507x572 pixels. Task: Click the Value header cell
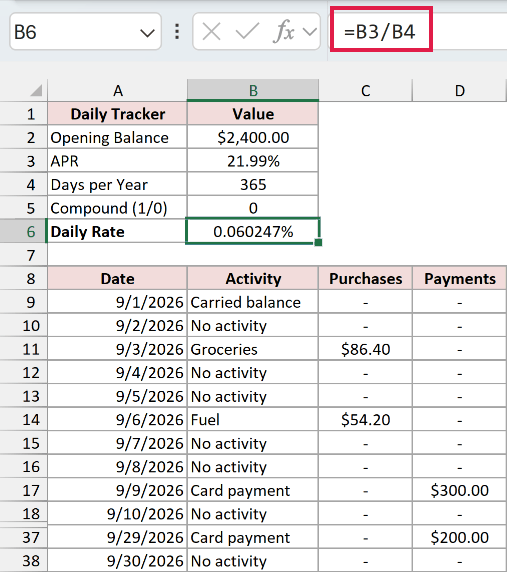(x=253, y=114)
